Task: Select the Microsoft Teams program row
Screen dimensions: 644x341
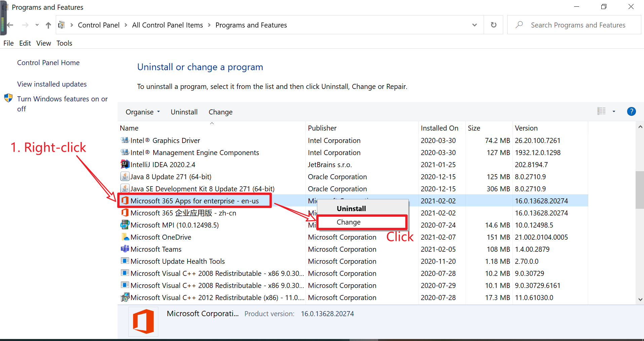Action: click(353, 249)
